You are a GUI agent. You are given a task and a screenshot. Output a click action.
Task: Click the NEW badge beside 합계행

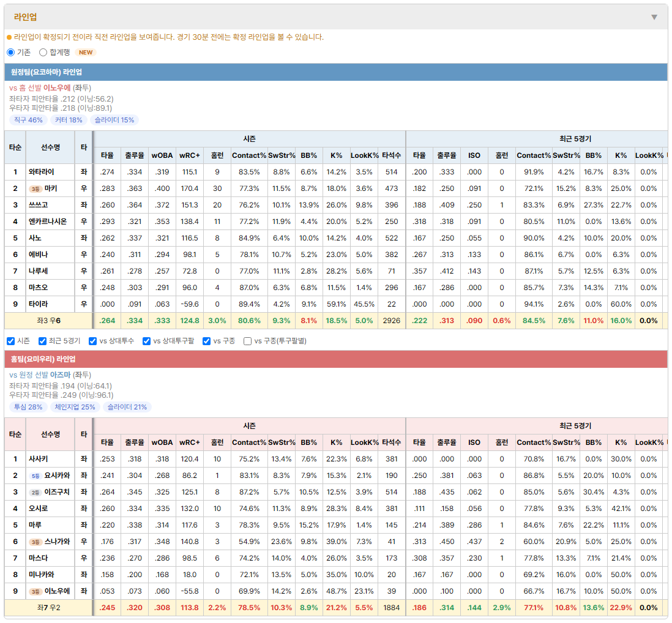(x=86, y=52)
